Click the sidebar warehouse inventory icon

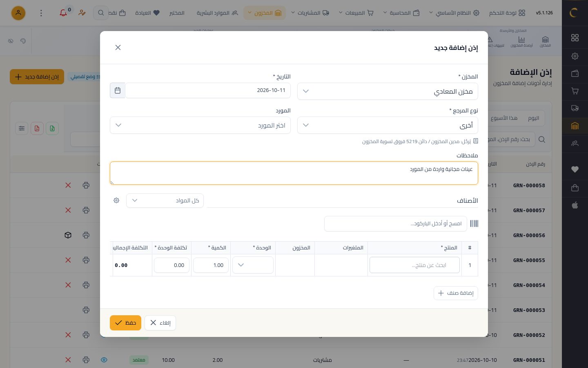(x=575, y=126)
